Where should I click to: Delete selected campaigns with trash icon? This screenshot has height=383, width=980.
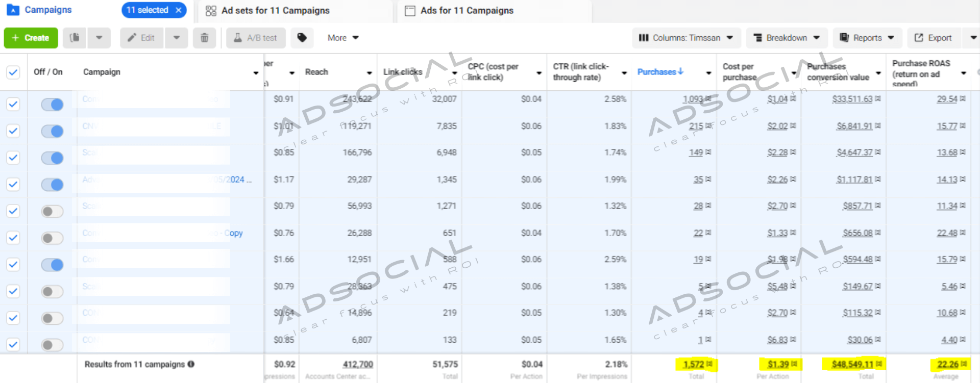point(204,38)
